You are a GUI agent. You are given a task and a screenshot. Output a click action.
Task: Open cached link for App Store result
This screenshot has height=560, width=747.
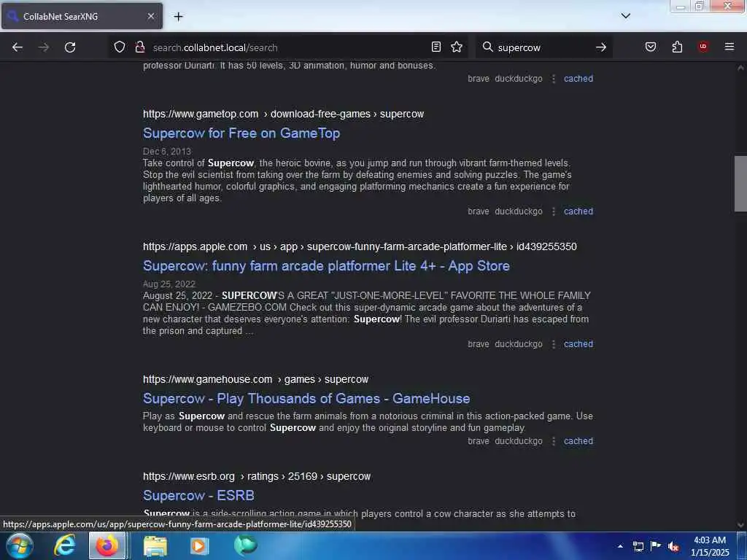[578, 344]
